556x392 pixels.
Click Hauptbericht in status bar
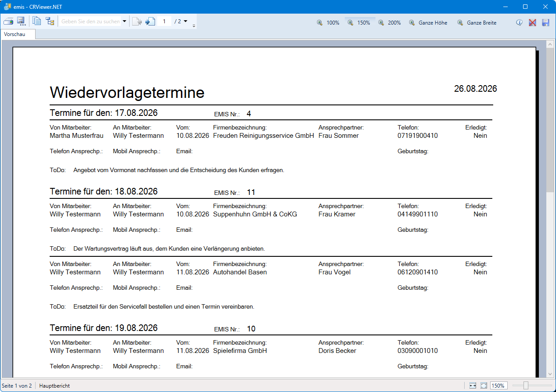point(54,385)
